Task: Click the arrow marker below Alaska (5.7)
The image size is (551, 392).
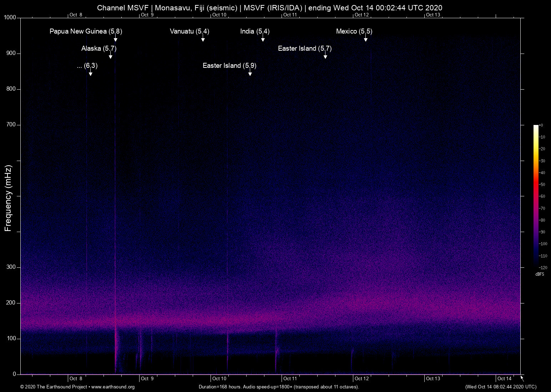Action: click(111, 56)
